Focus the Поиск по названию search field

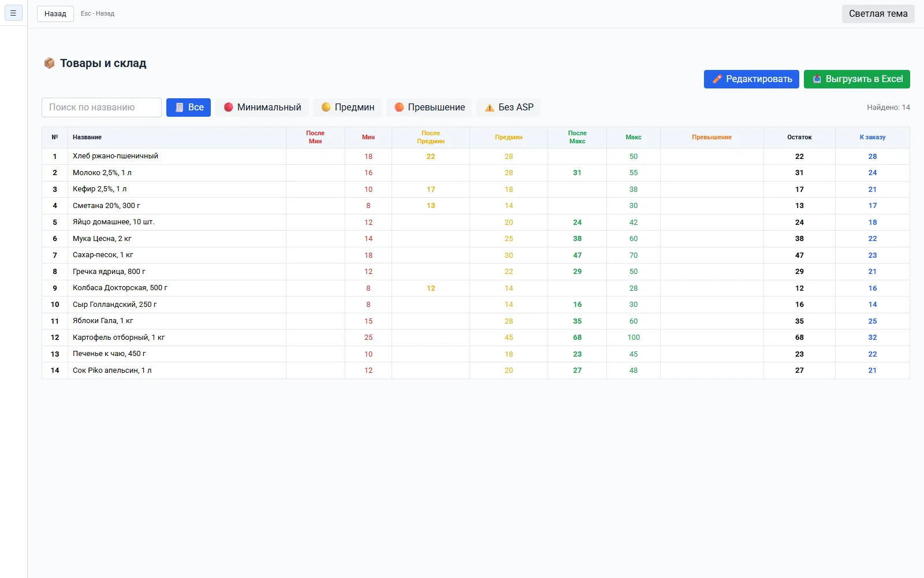pyautogui.click(x=102, y=108)
